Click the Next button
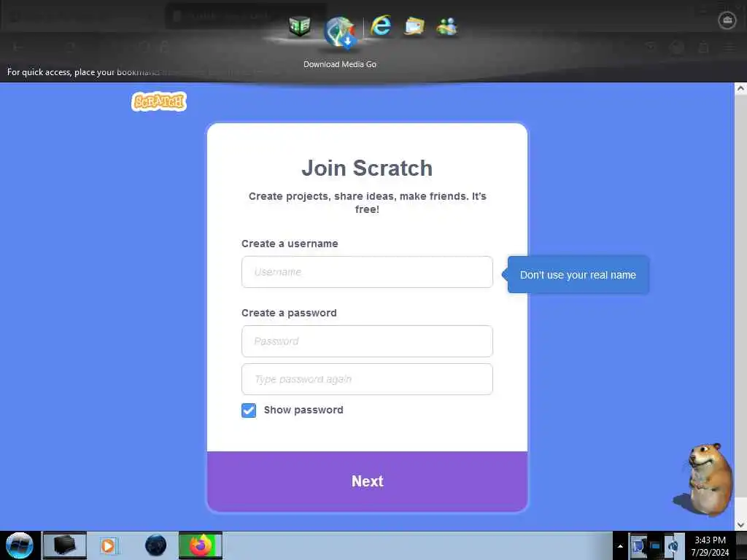 368,481
